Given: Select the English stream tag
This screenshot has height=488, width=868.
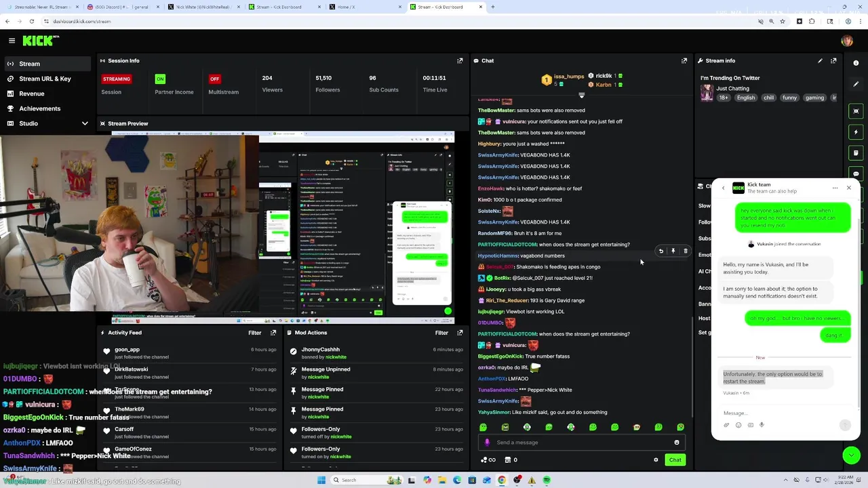Looking at the screenshot, I should pyautogui.click(x=746, y=98).
